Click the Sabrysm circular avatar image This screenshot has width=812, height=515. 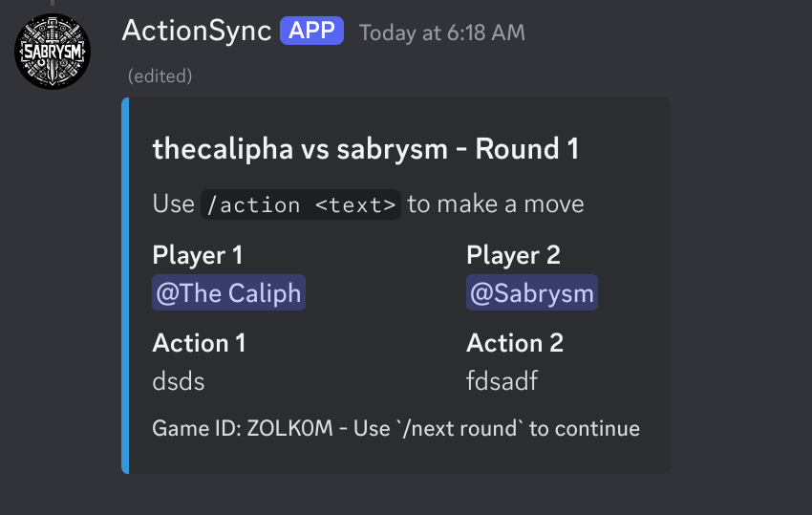(x=51, y=52)
